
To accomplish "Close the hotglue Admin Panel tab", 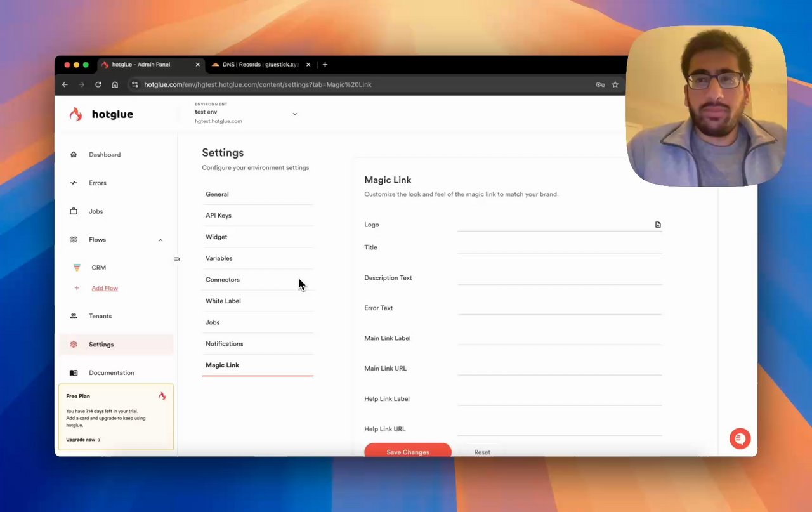I will click(x=198, y=65).
